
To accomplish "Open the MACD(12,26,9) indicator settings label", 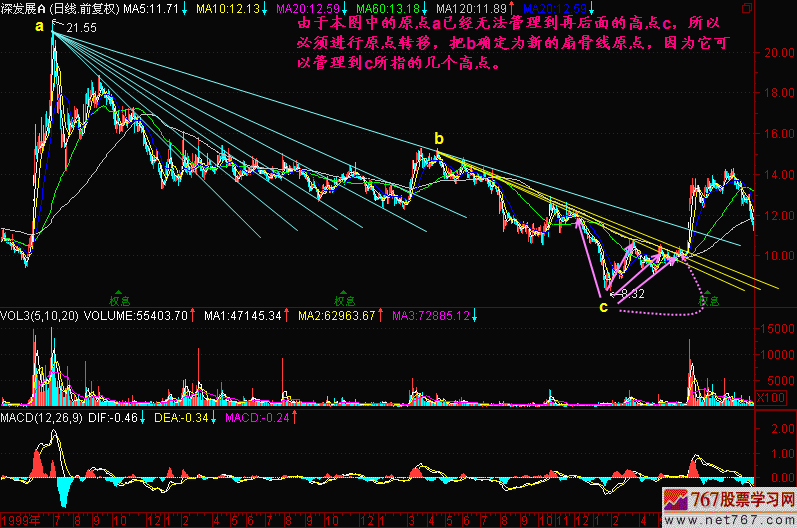I will tap(42, 416).
